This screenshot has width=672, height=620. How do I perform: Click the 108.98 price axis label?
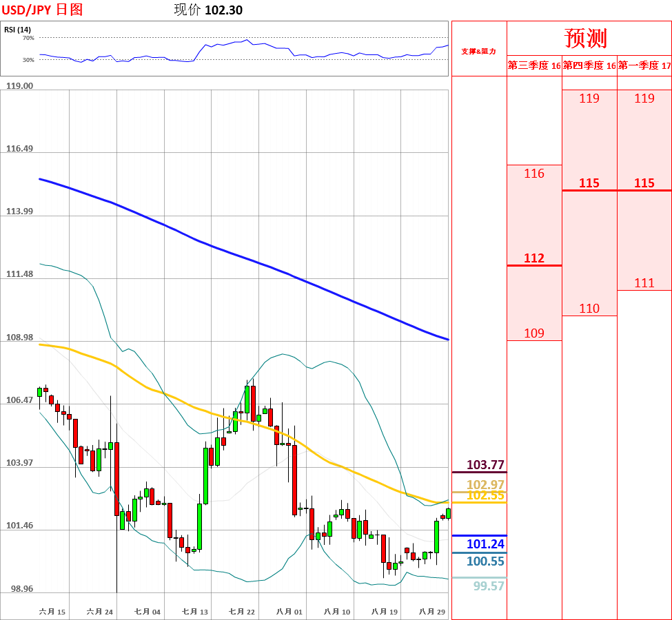[20, 337]
